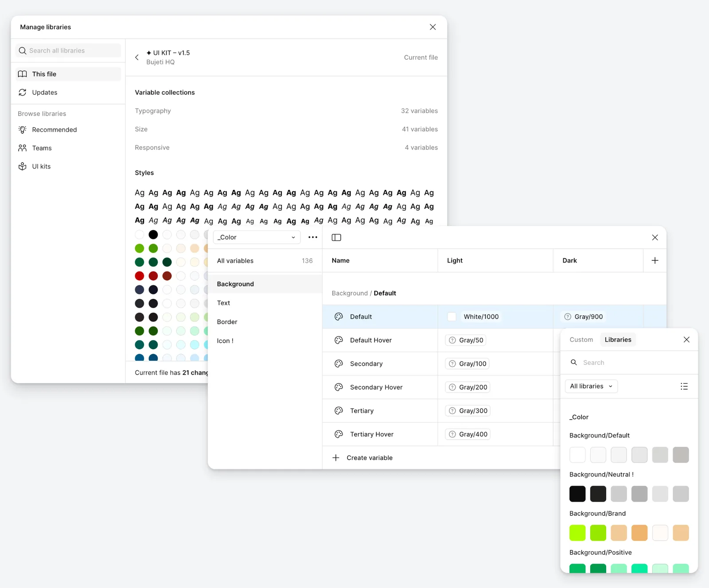Click the Name column header

point(380,260)
